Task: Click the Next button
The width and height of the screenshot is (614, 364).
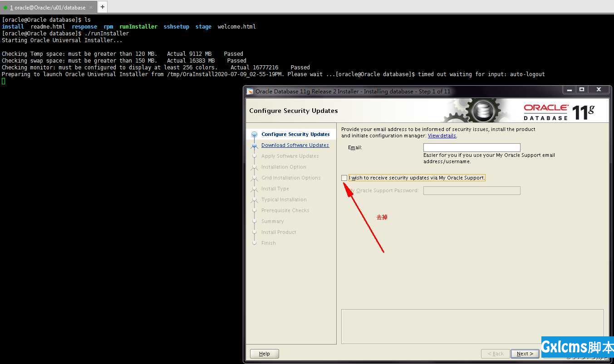Action: tap(525, 354)
